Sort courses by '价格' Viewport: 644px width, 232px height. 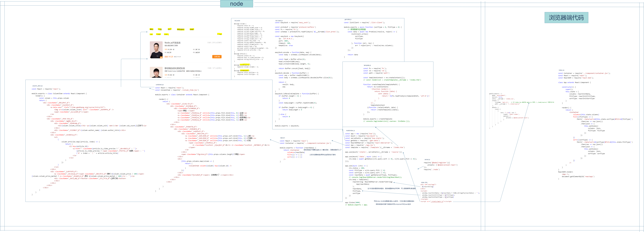point(166,34)
